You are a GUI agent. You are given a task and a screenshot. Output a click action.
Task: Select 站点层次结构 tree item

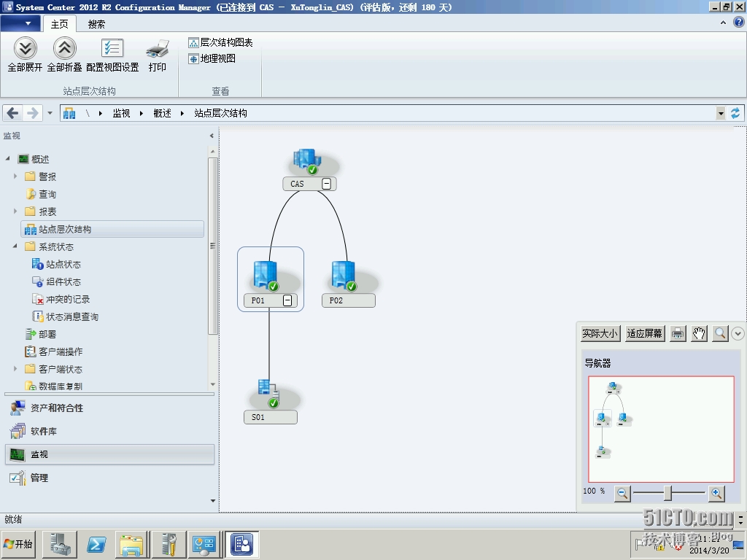coord(112,229)
